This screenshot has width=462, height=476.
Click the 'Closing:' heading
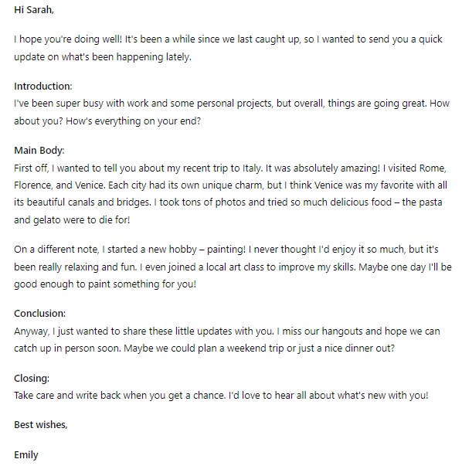click(32, 379)
